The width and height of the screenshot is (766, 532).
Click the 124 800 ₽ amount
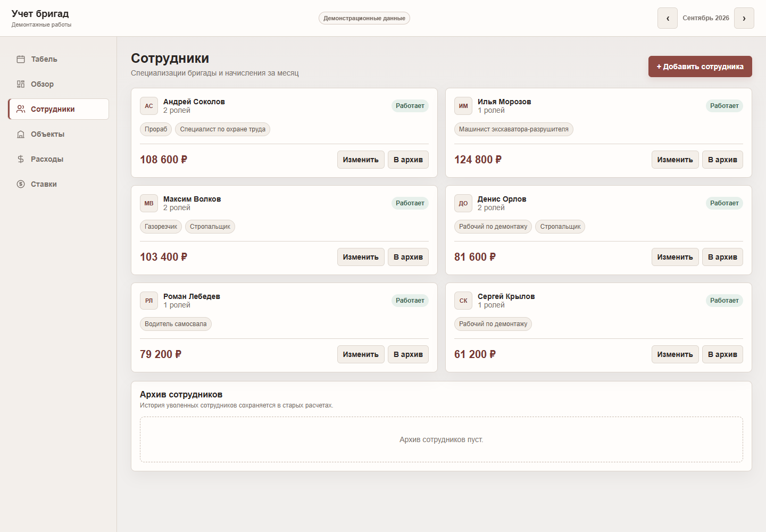click(x=478, y=160)
